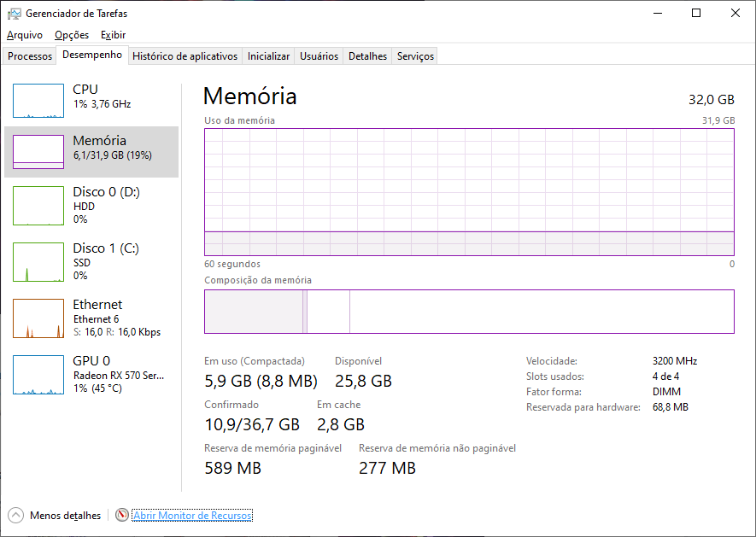Switch to the Usuários tab
The height and width of the screenshot is (537, 756).
(319, 56)
